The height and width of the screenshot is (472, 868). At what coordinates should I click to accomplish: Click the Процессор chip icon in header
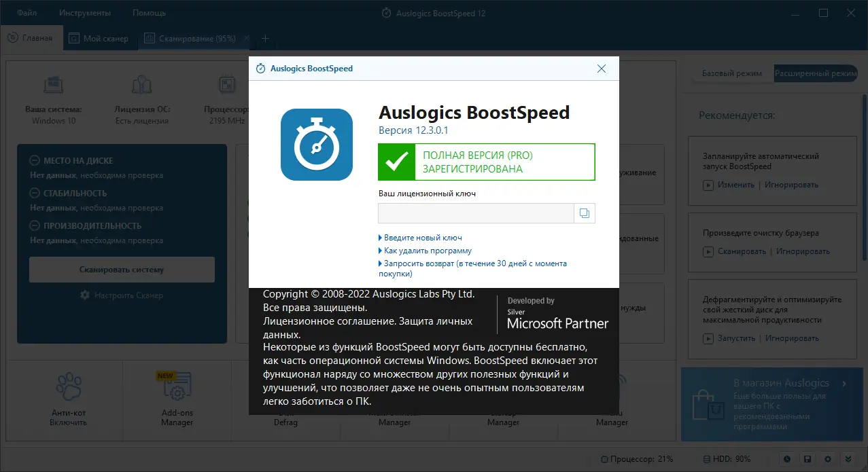click(226, 85)
